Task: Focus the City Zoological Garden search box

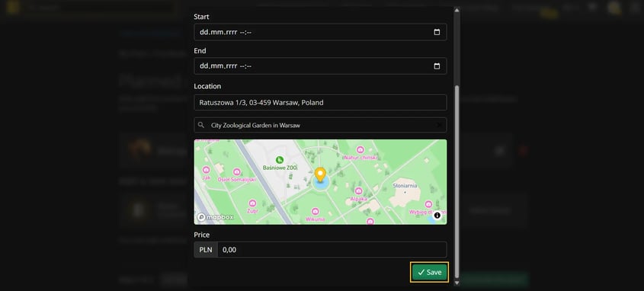Action: [x=320, y=125]
